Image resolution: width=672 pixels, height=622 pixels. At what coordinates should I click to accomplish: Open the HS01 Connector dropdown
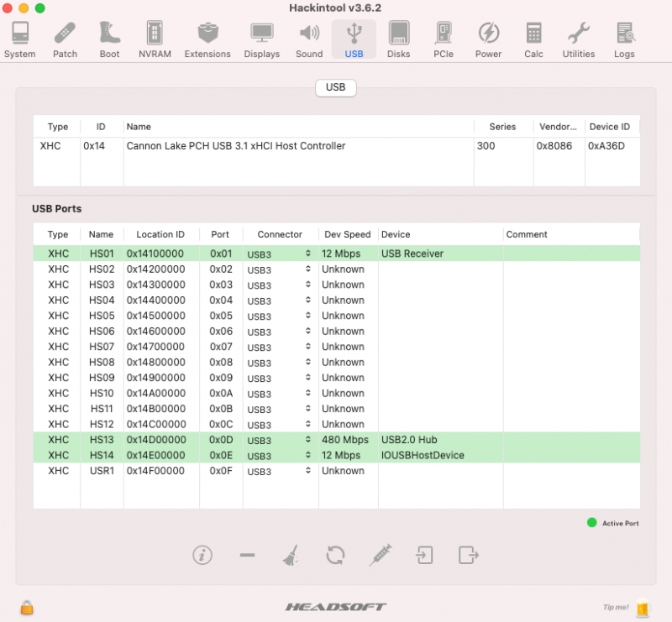point(280,254)
